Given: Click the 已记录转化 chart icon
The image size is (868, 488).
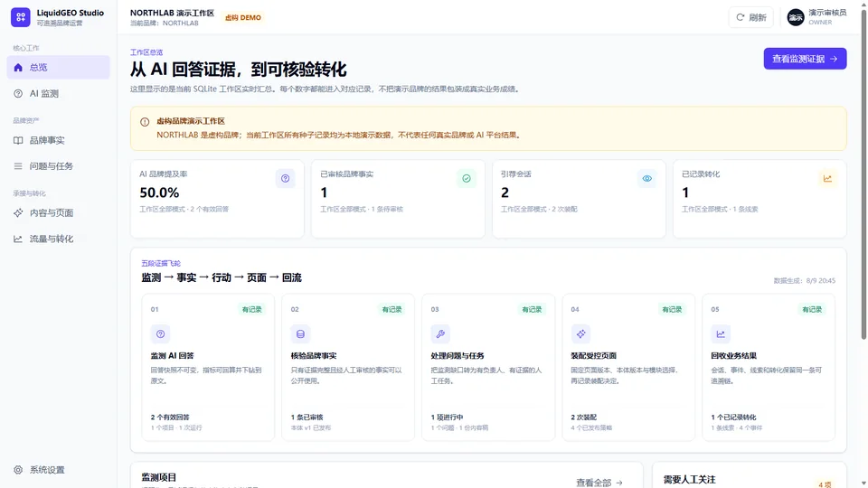Looking at the screenshot, I should [x=827, y=179].
